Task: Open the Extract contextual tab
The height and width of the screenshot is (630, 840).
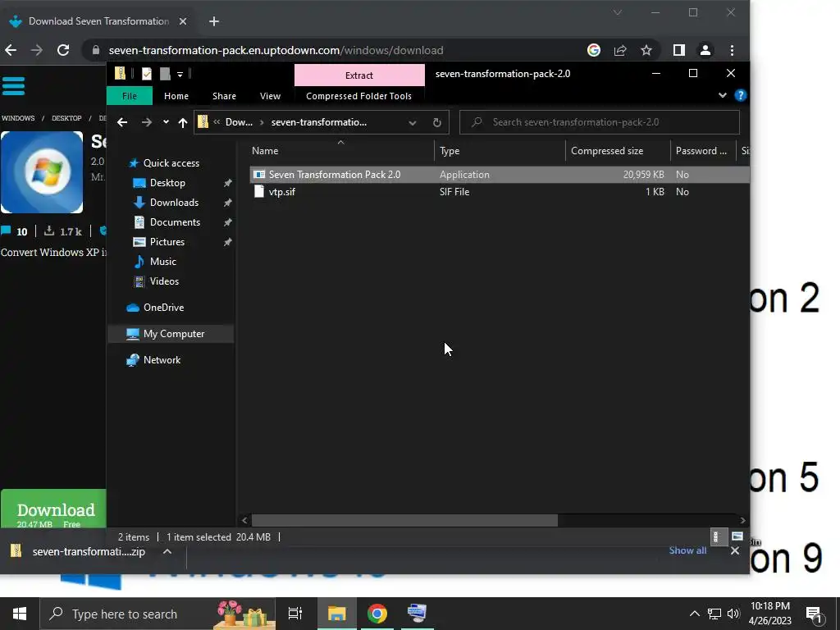Action: 359,75
